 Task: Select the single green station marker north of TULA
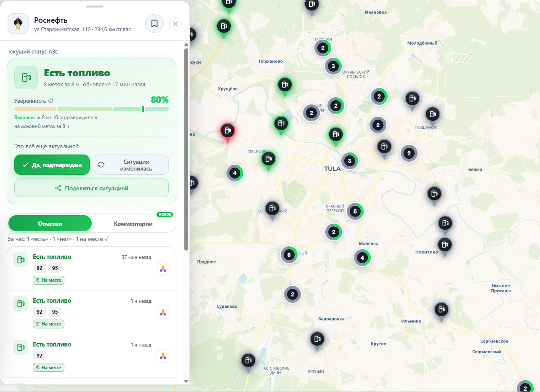tap(335, 136)
